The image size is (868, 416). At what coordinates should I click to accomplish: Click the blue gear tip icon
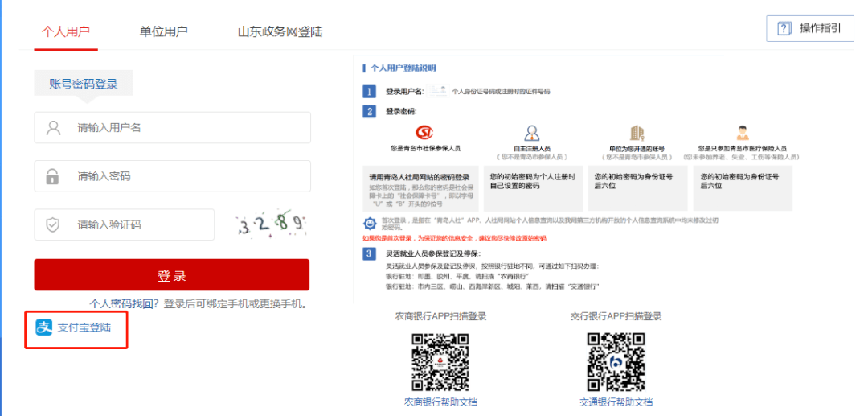[370, 223]
